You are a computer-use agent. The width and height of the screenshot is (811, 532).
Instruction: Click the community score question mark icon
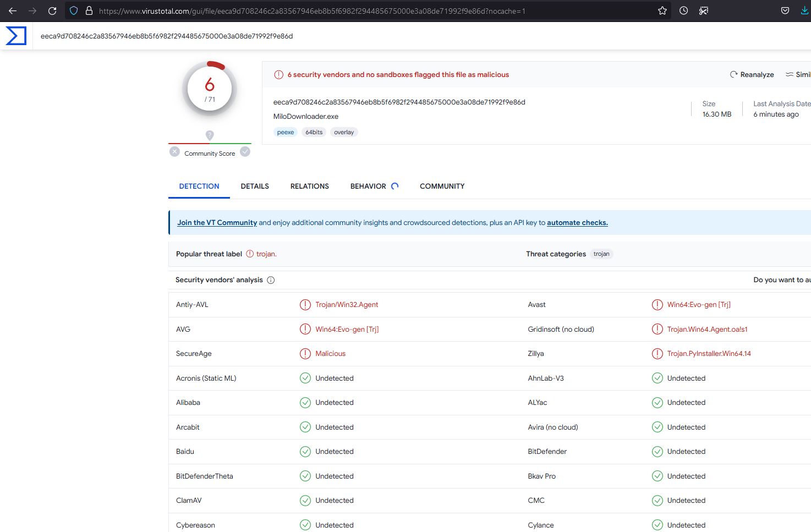pyautogui.click(x=210, y=135)
